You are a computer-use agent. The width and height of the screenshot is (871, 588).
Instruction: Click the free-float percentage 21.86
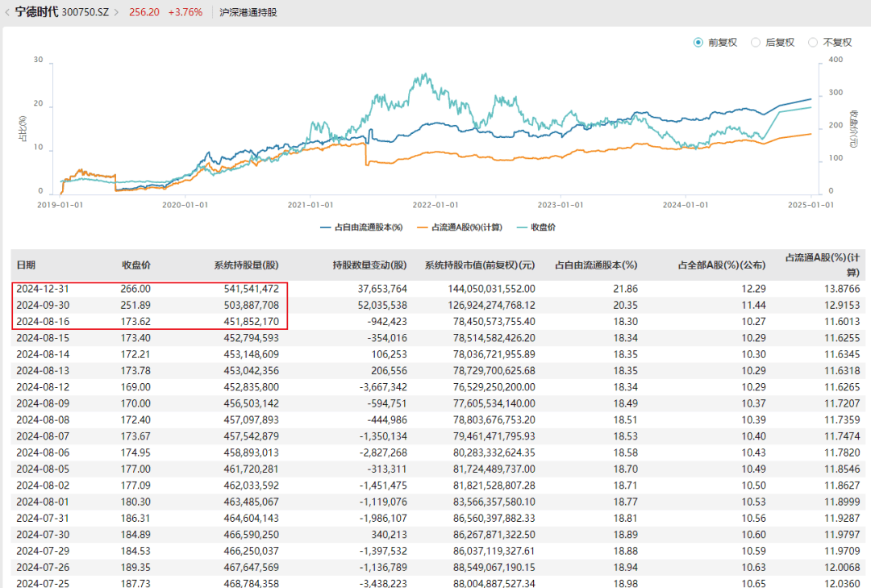click(x=626, y=289)
